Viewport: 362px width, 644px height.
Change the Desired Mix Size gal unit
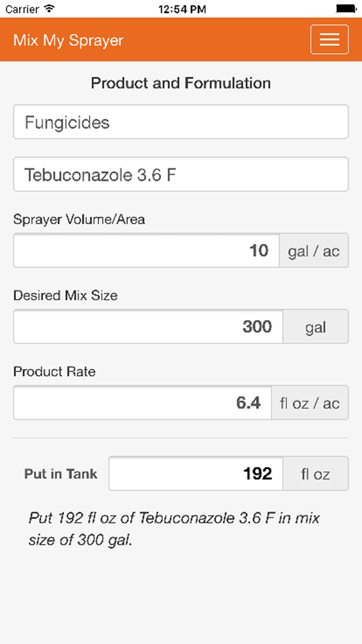(315, 327)
